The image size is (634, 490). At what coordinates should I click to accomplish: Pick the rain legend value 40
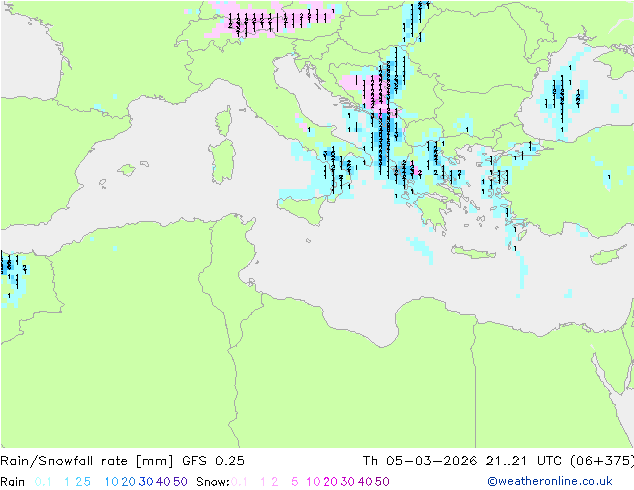[163, 482]
